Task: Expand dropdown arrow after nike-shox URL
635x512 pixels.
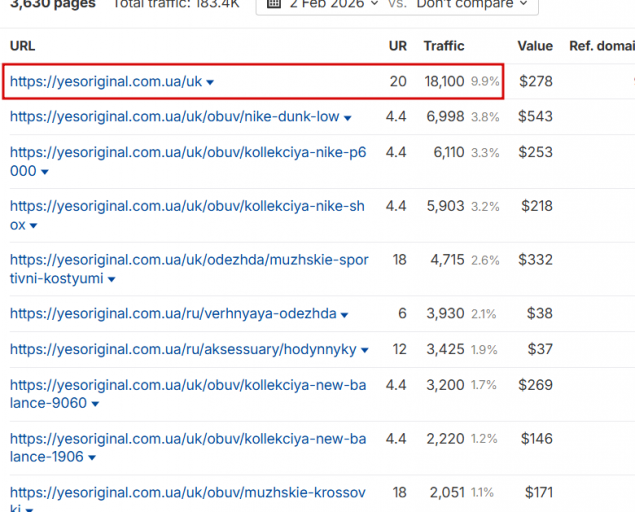Action: click(x=34, y=226)
